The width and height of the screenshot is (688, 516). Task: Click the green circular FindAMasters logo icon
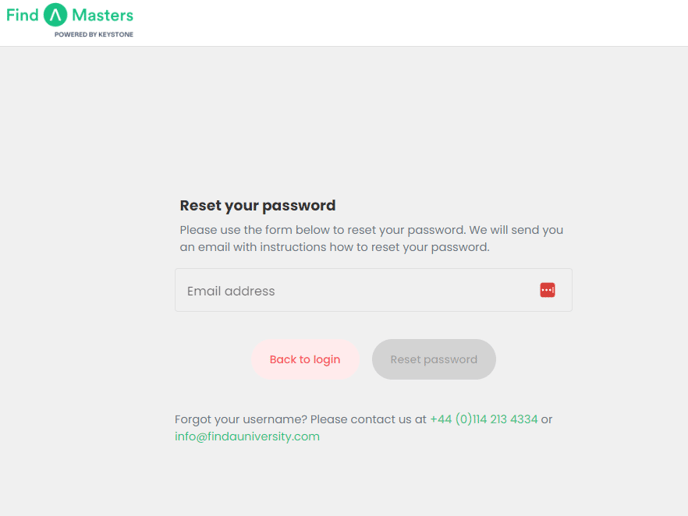pyautogui.click(x=55, y=15)
